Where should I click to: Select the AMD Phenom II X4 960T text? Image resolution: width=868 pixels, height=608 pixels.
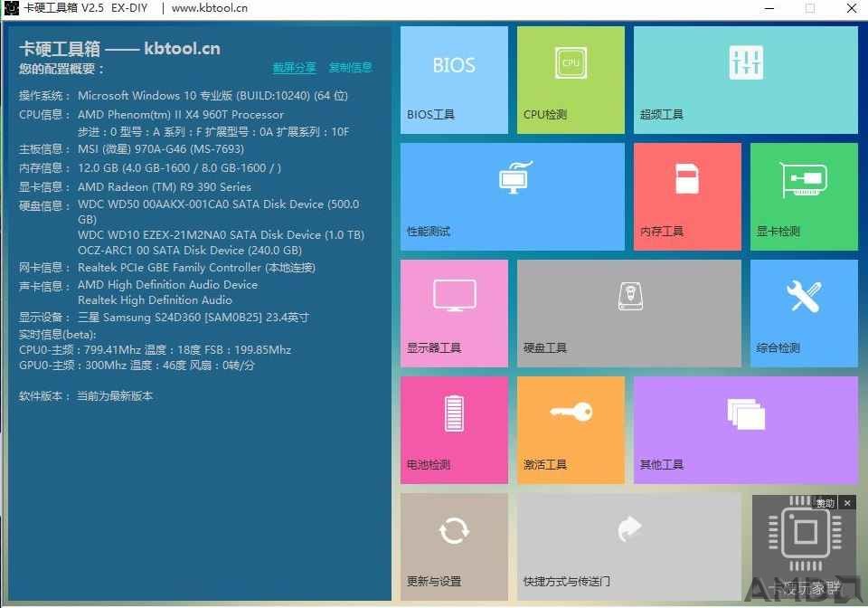(181, 115)
